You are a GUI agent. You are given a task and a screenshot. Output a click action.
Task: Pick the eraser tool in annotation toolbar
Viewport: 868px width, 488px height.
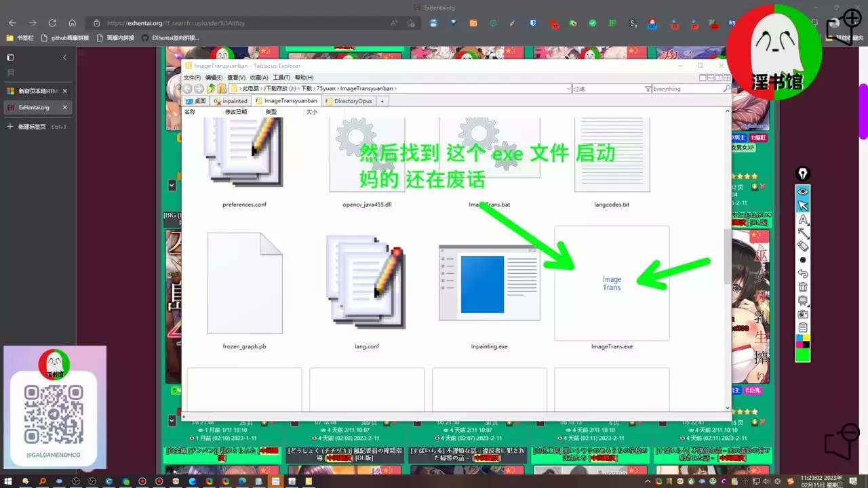(x=803, y=247)
